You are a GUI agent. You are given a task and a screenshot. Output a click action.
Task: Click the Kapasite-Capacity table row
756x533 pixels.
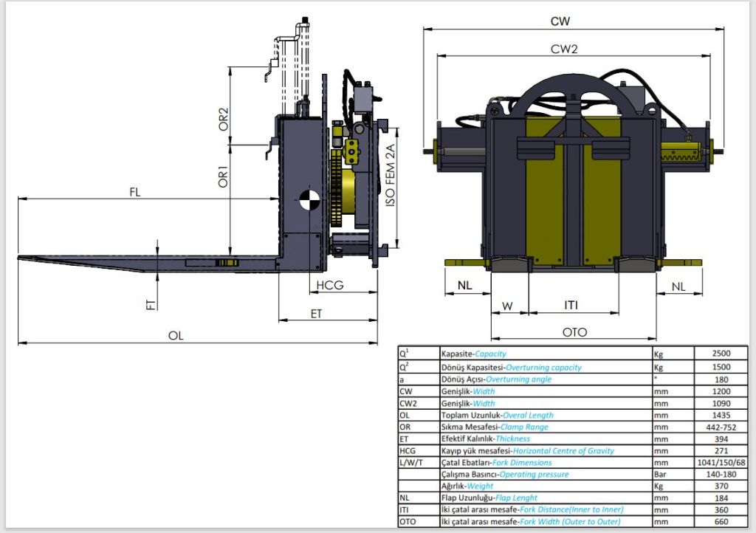pyautogui.click(x=473, y=354)
